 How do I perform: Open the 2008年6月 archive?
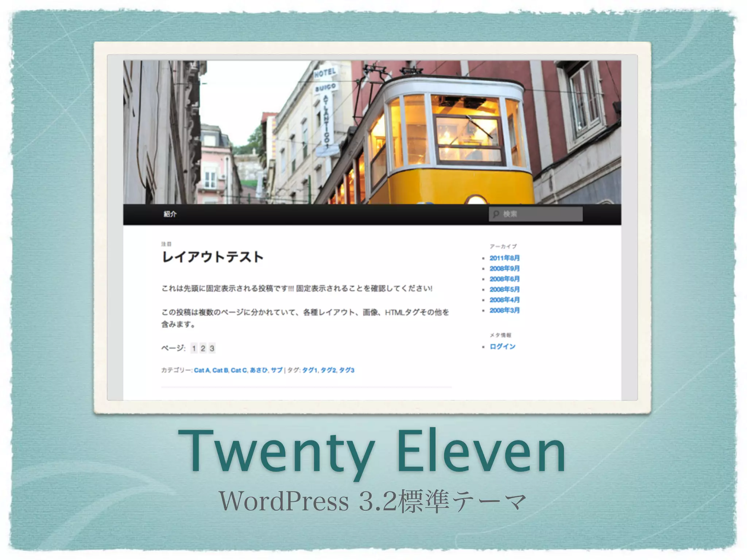[x=504, y=279]
